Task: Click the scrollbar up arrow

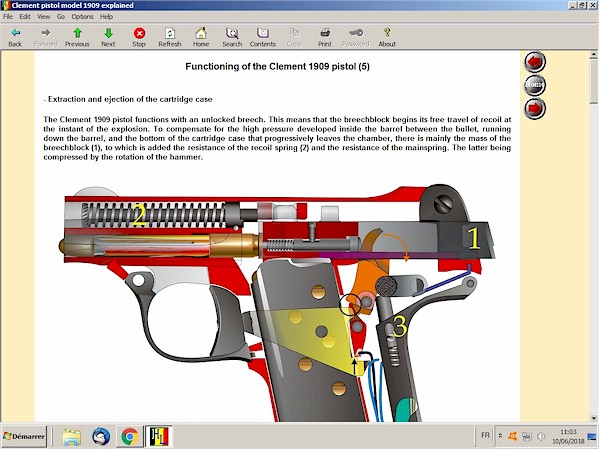Action: coord(594,55)
